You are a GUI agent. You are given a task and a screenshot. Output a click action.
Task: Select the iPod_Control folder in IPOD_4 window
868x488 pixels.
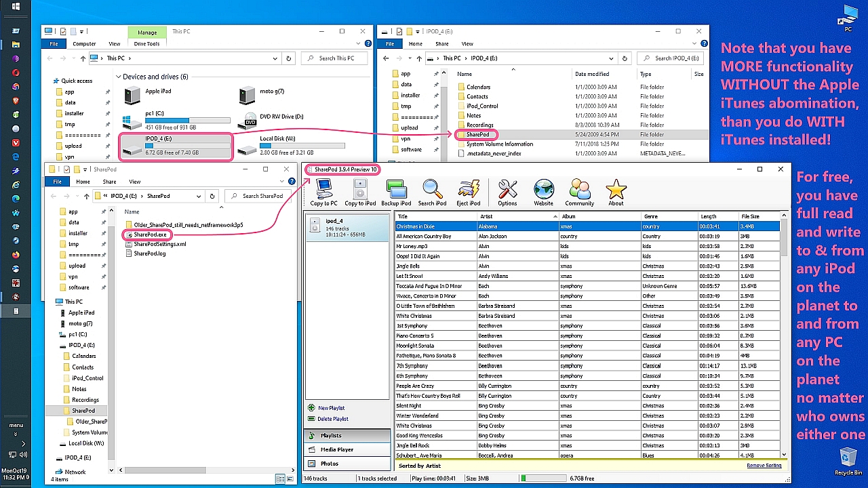click(477, 106)
